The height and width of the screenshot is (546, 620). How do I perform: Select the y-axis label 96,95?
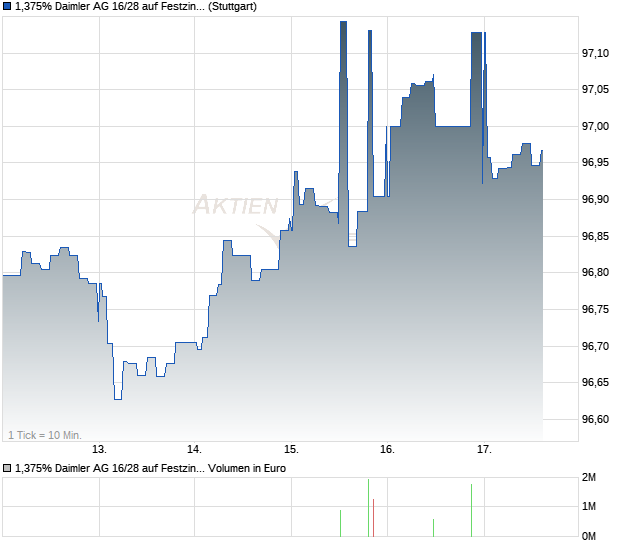[595, 162]
